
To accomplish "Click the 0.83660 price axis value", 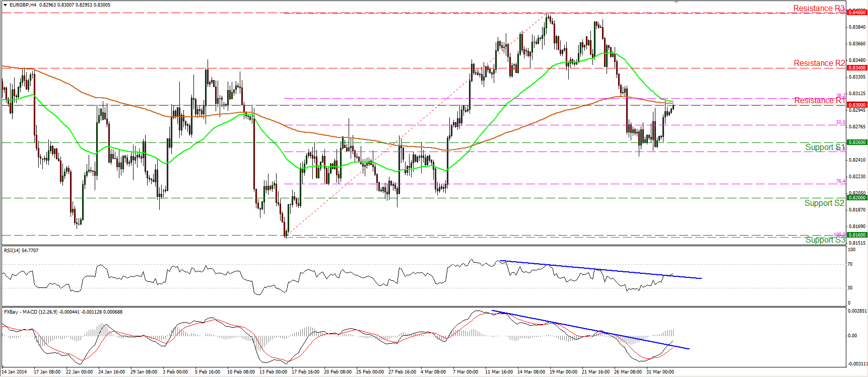I will coord(858,44).
